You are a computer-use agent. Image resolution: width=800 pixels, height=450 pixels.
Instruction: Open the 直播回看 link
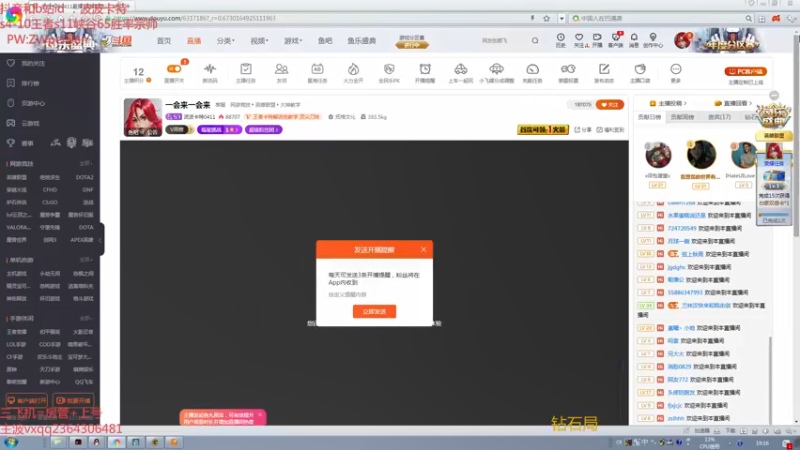pos(734,103)
